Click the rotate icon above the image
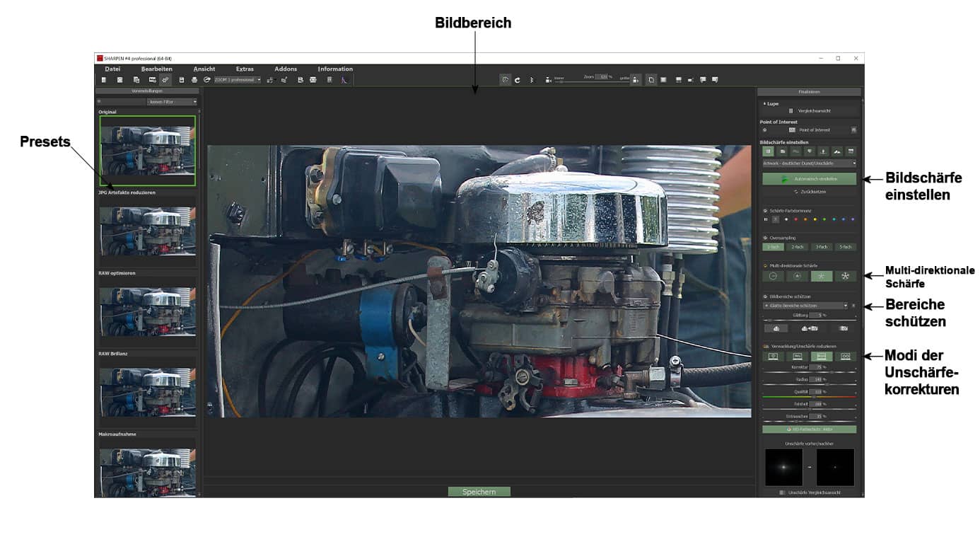The image size is (980, 554). (x=518, y=80)
